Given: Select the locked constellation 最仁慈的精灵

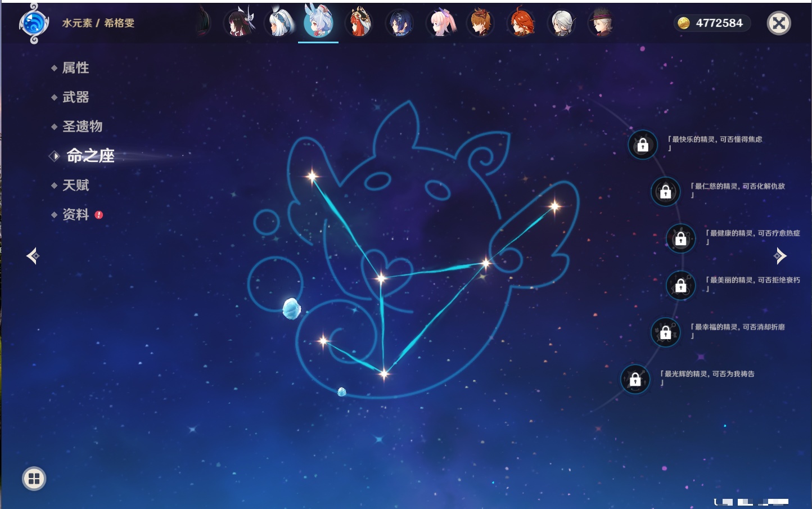Looking at the screenshot, I should click(665, 192).
